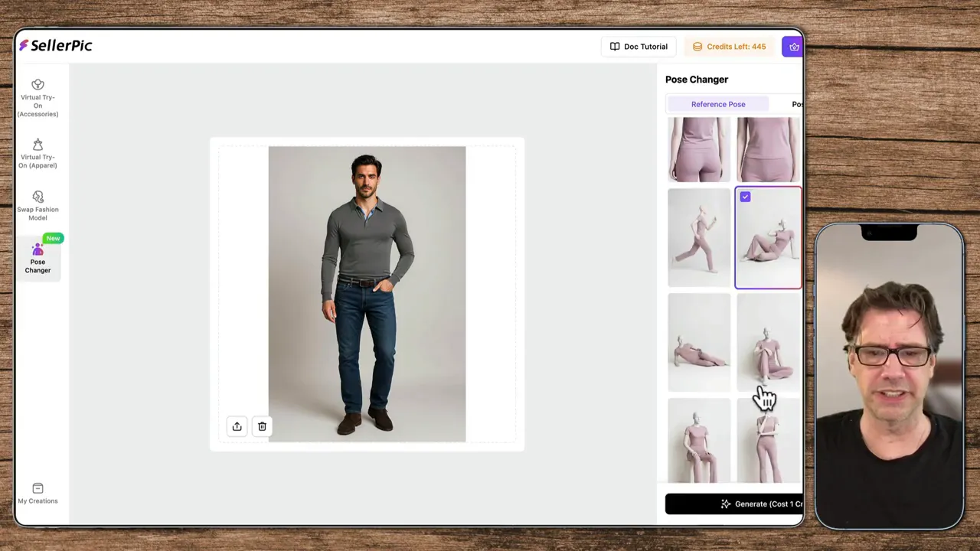Delete the uploaded image with trash icon
This screenshot has height=551, width=980.
[x=262, y=426]
